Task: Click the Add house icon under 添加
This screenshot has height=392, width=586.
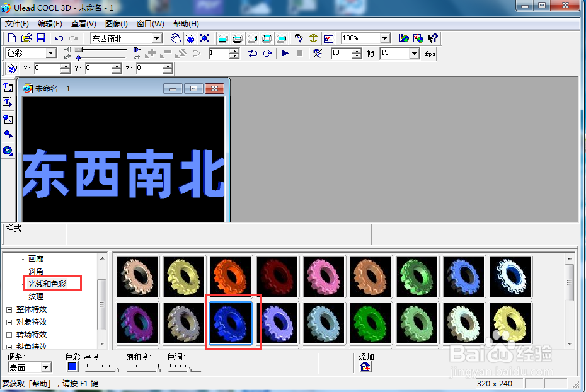Action: click(x=365, y=367)
